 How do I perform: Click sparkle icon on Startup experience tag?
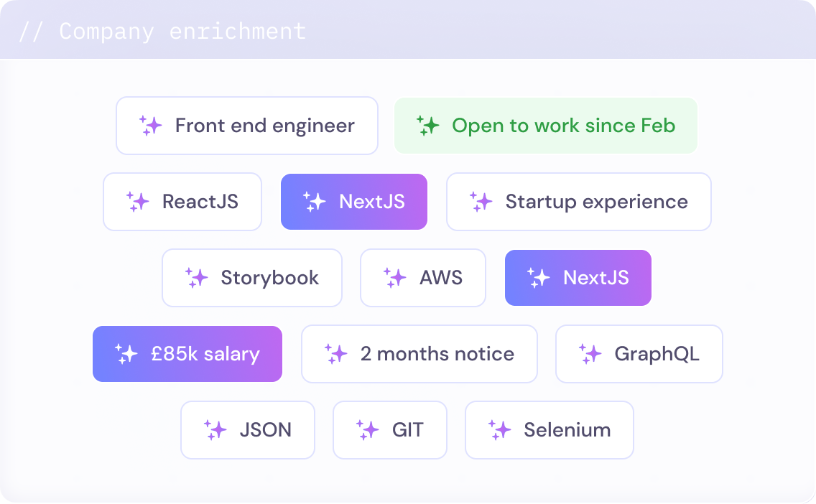481,202
